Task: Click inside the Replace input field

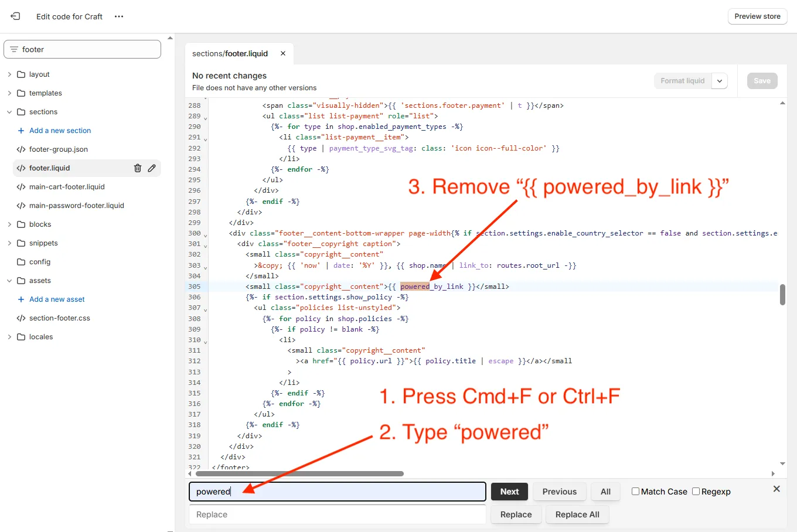Action: pyautogui.click(x=337, y=514)
